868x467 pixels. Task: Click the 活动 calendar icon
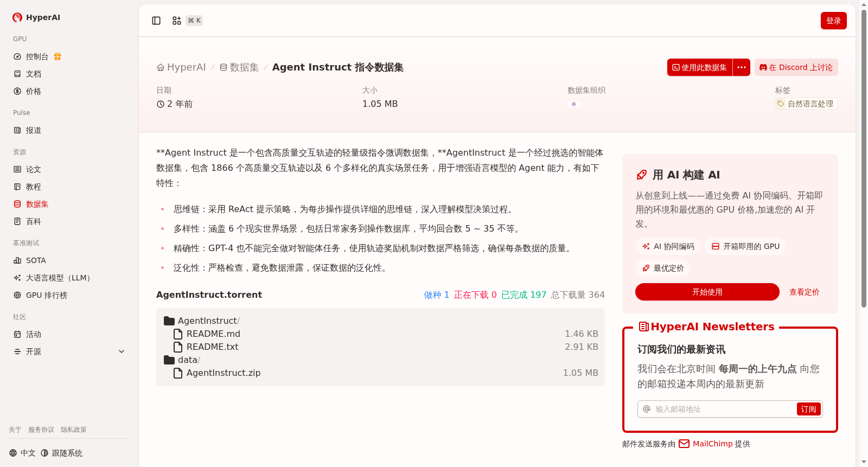click(x=17, y=334)
